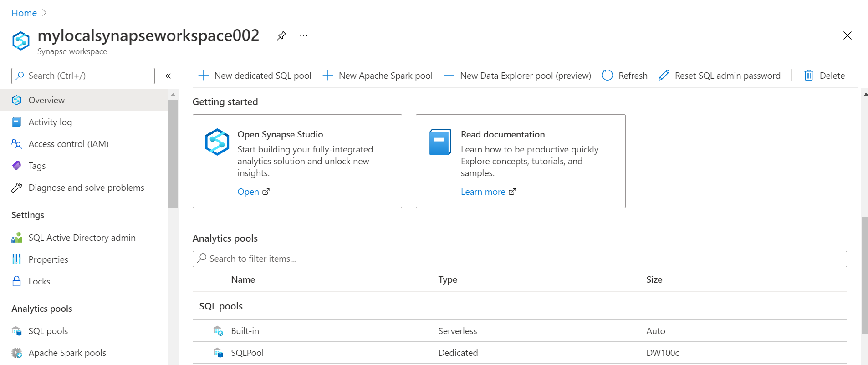Screen dimensions: 868x365
Task: Open the Locks settings page
Action: click(x=39, y=281)
